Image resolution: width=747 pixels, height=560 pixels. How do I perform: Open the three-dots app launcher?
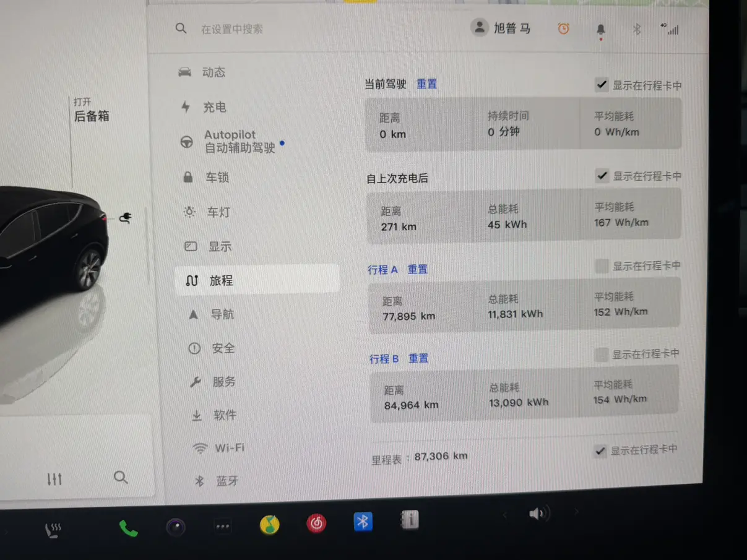[222, 527]
